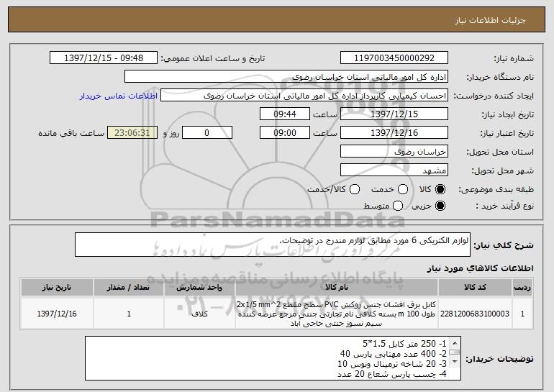Click the جزئیات اطلاعات نیاز header title
Viewport: 554px width, 392px height.
pyautogui.click(x=490, y=20)
